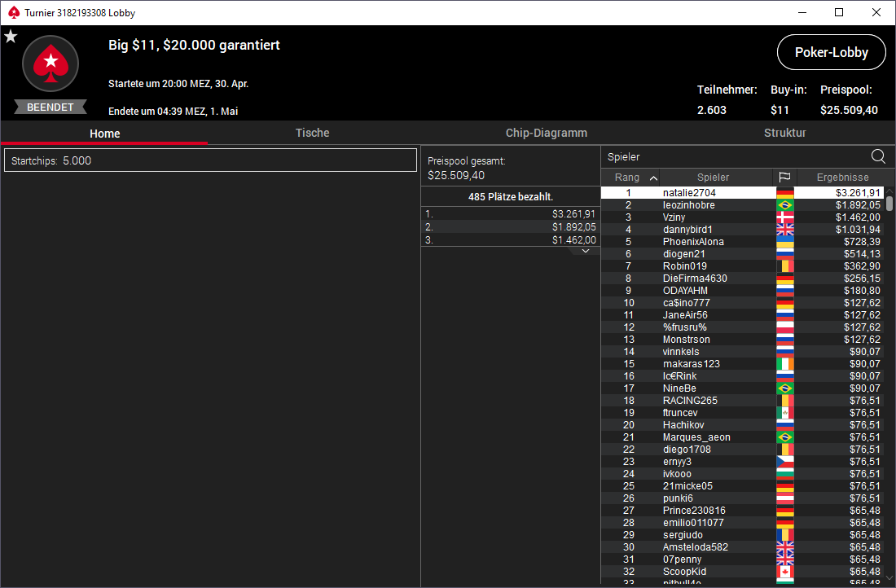Screen dimensions: 896x588
Task: Open the Poker-Lobby button
Action: (832, 53)
